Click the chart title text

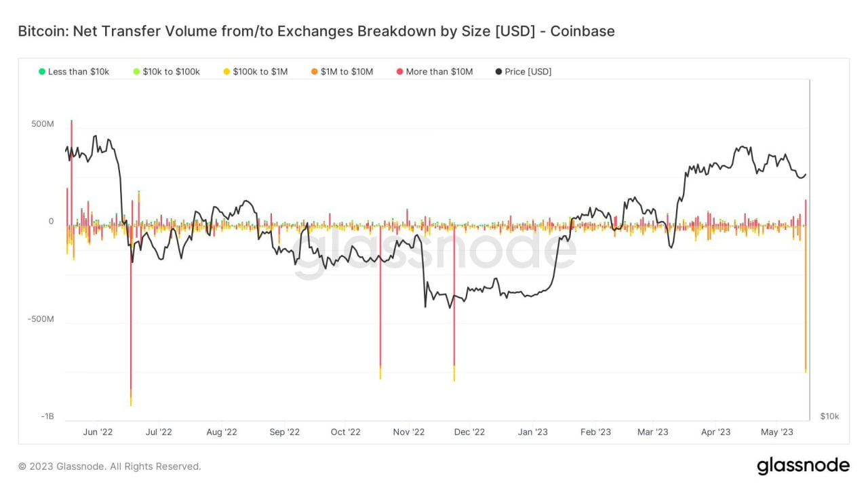point(316,31)
